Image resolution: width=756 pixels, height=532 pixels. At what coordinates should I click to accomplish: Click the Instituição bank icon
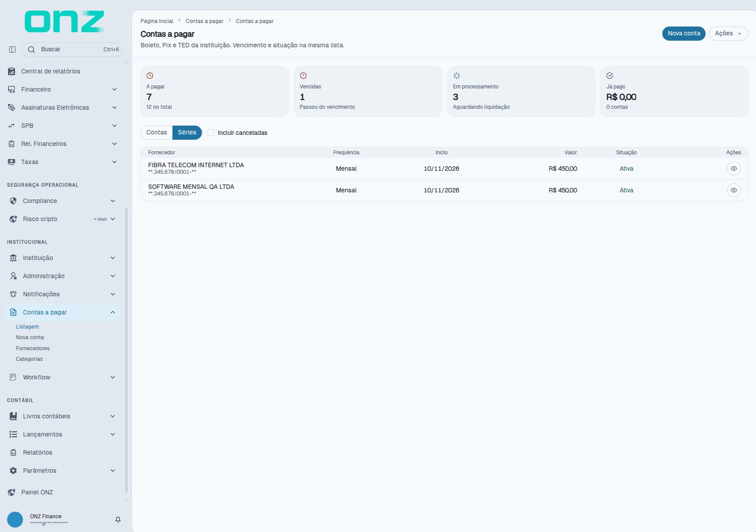point(13,258)
